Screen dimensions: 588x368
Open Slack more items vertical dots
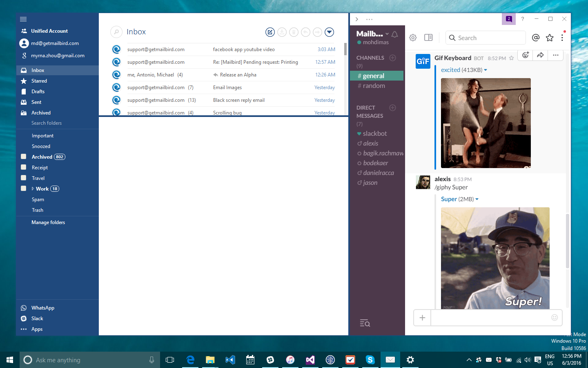click(x=562, y=38)
